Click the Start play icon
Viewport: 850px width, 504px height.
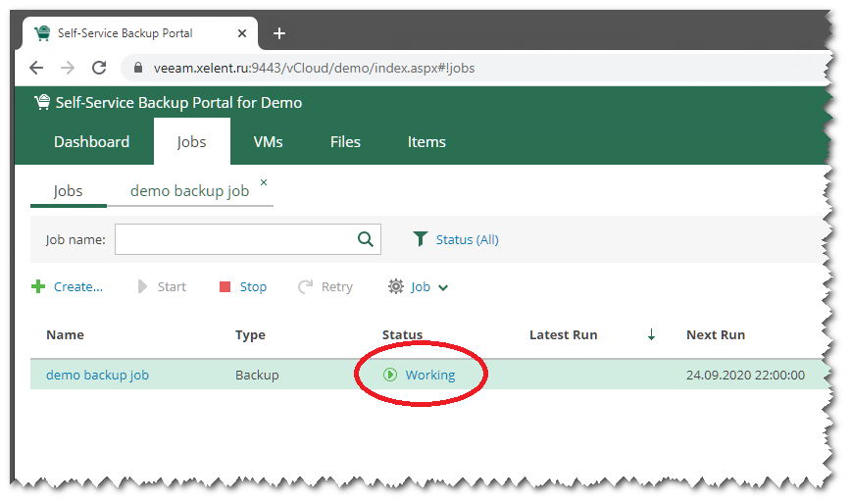(142, 286)
